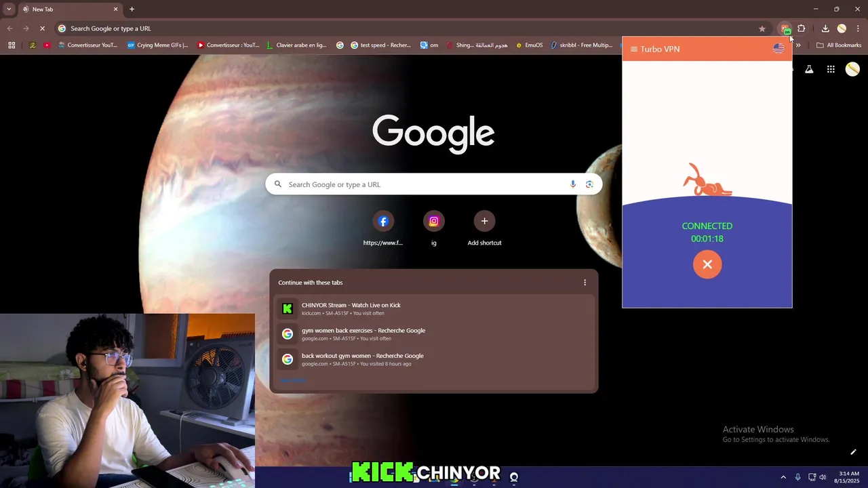Open the Chrome Extensions puzzle icon
The width and height of the screenshot is (868, 488).
(802, 28)
